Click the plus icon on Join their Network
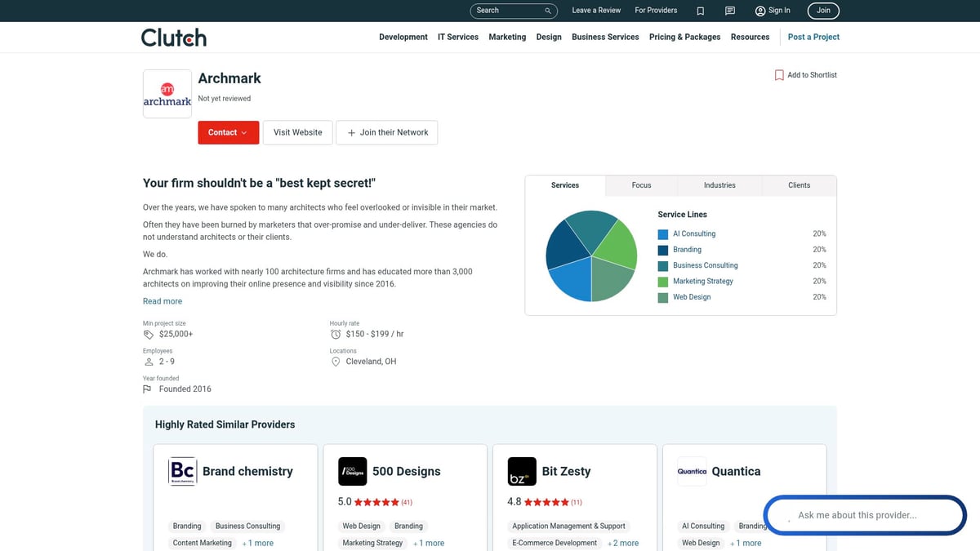The image size is (980, 551). tap(351, 132)
